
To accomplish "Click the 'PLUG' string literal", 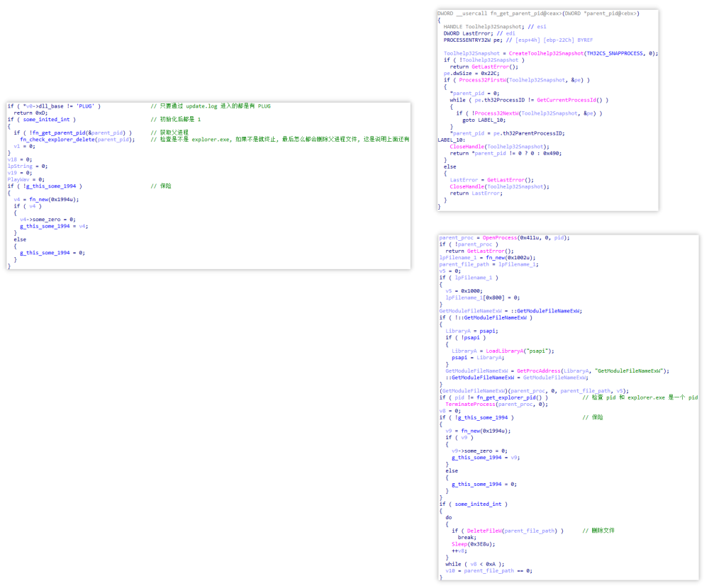I will tap(84, 106).
